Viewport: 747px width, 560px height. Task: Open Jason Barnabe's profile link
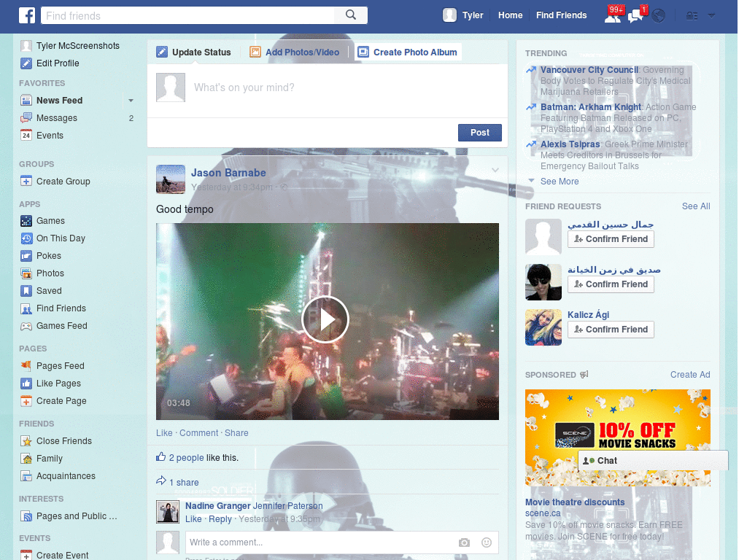pos(228,173)
